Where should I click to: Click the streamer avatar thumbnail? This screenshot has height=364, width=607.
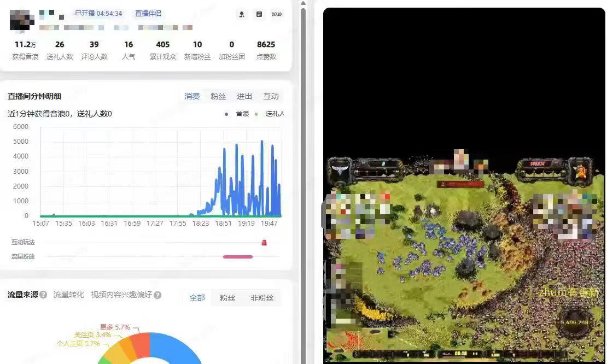22,20
